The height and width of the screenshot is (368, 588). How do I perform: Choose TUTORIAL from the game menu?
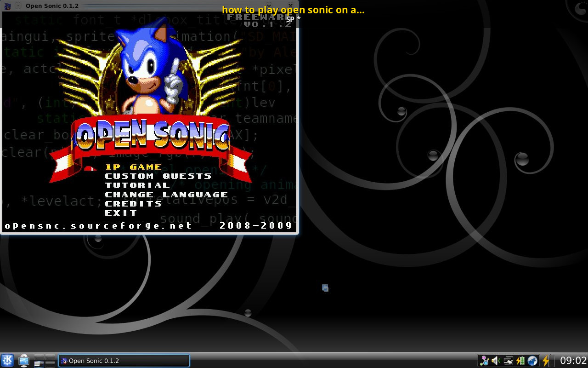137,185
